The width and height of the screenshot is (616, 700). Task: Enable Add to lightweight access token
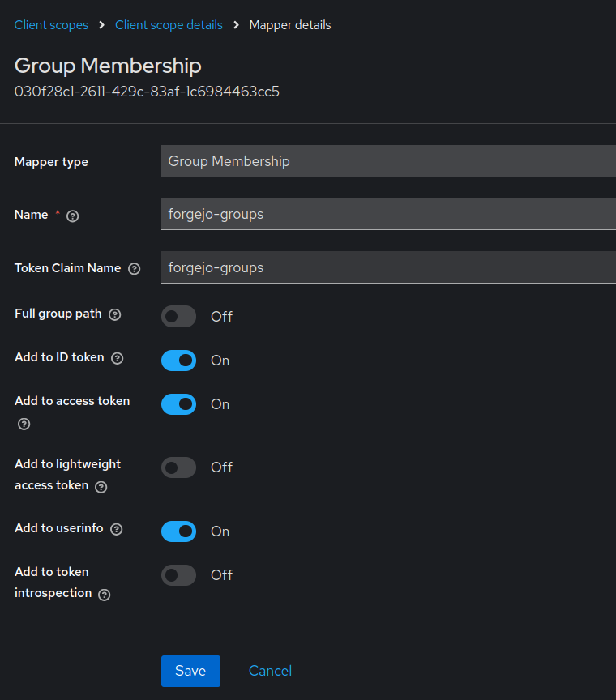[x=179, y=467]
